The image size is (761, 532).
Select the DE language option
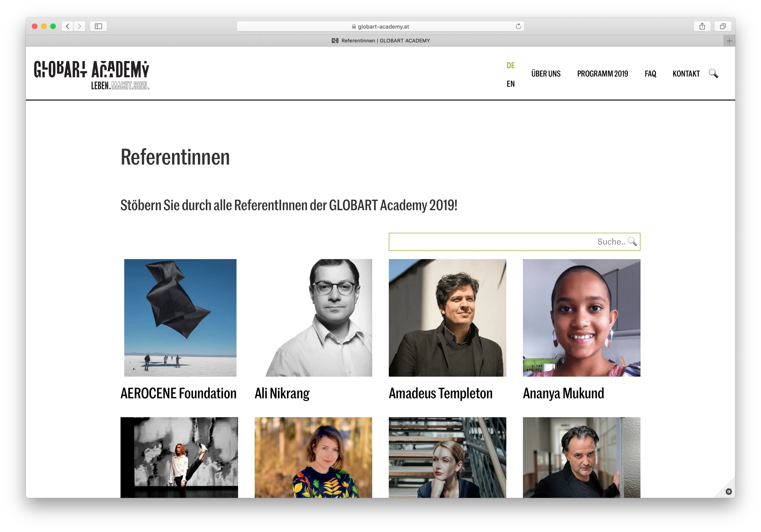click(510, 65)
